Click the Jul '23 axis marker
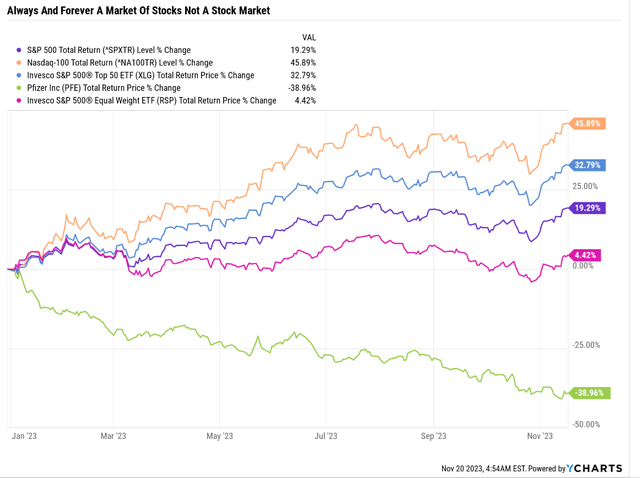The image size is (640, 478). (x=326, y=436)
